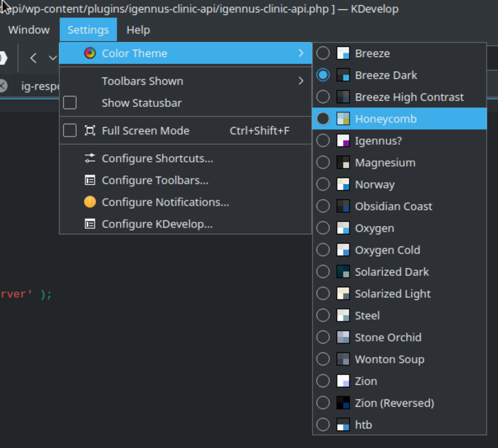Enable the Full Screen Mode checkbox

click(70, 131)
